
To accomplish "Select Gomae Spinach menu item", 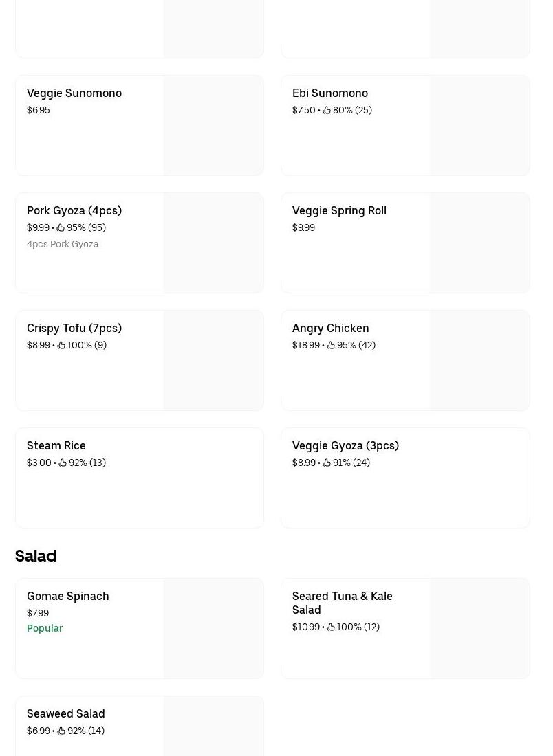I will (x=68, y=596).
